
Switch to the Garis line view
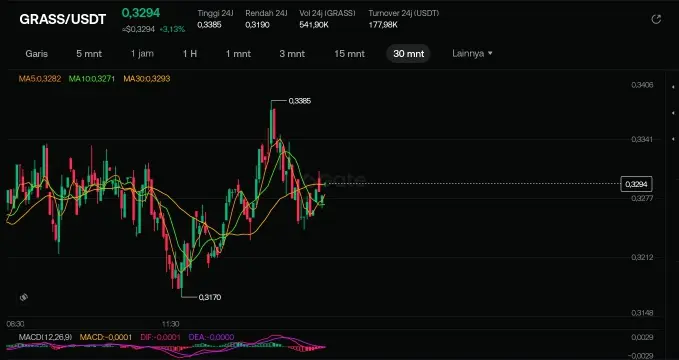(x=36, y=54)
